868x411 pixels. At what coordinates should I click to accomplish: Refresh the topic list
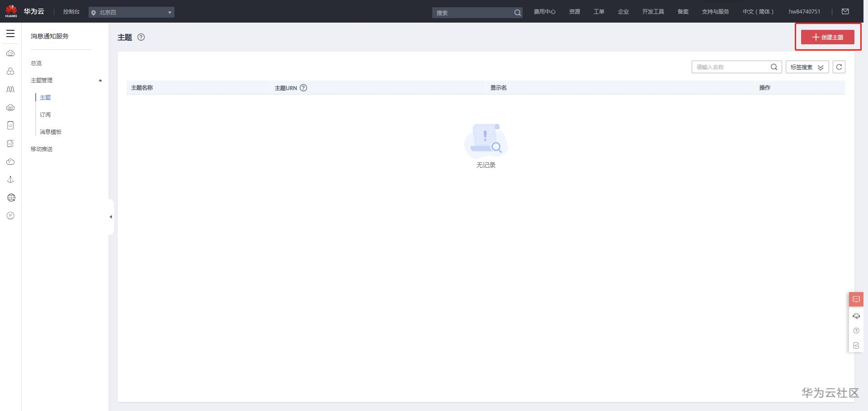coord(839,67)
